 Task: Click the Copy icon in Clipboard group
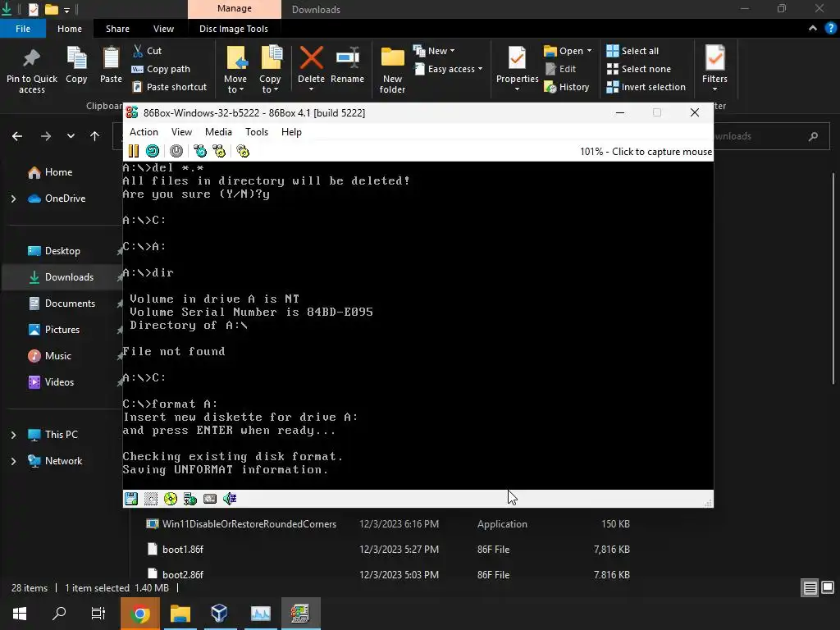[76, 65]
